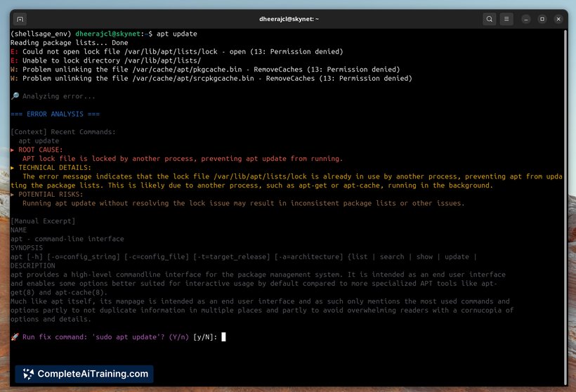
Task: Click '(shellsage_env)' environment label
Action: (41, 34)
